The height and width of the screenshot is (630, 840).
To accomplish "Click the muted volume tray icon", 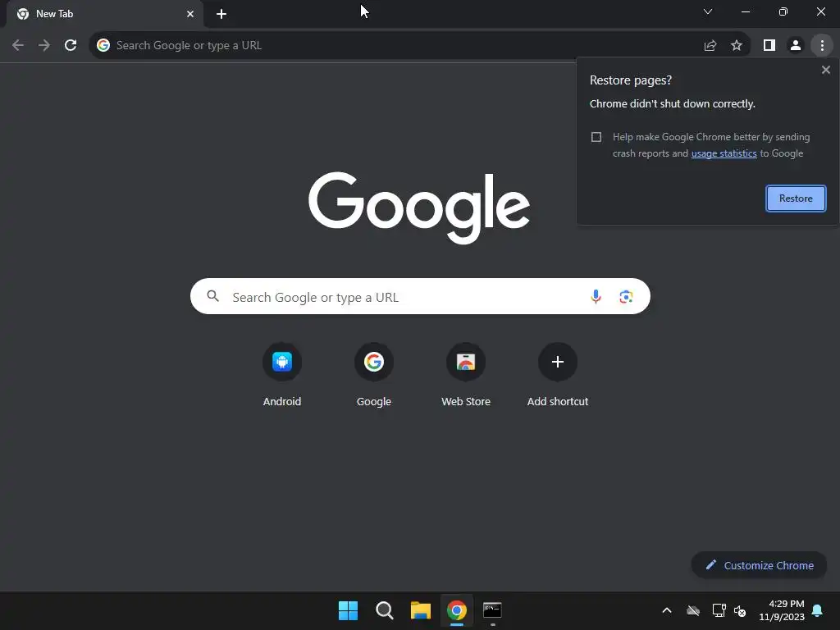I will click(740, 610).
